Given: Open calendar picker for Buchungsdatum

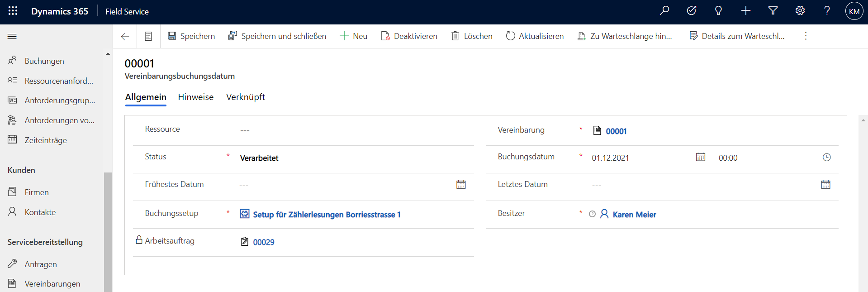Looking at the screenshot, I should (x=701, y=157).
